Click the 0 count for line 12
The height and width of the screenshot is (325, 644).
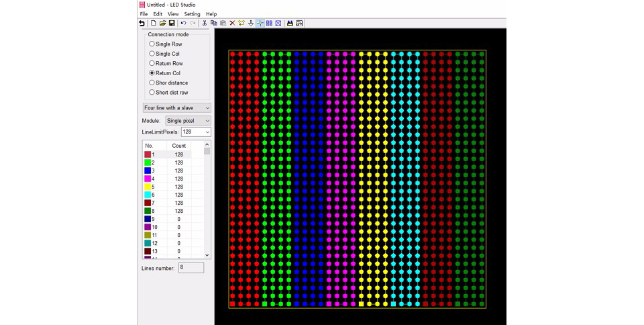pos(178,243)
